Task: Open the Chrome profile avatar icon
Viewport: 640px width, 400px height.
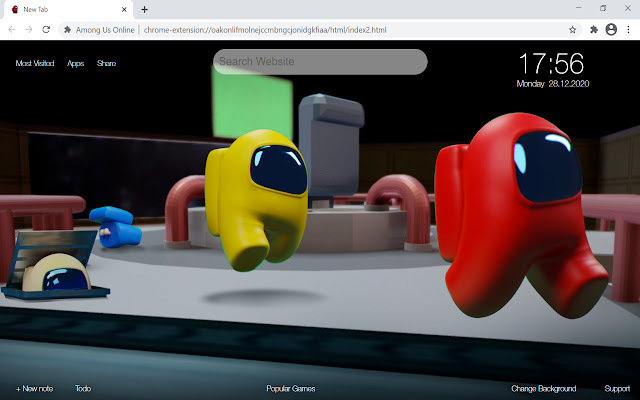Action: click(x=611, y=29)
